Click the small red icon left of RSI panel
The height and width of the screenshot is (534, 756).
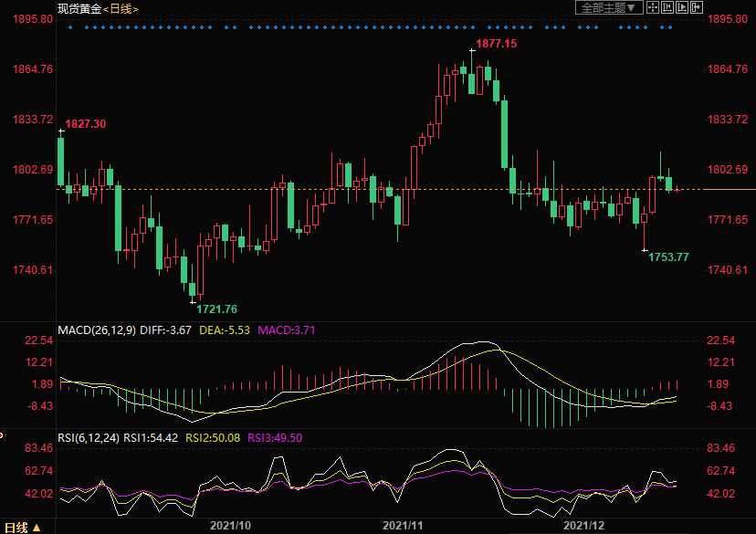tap(3, 435)
